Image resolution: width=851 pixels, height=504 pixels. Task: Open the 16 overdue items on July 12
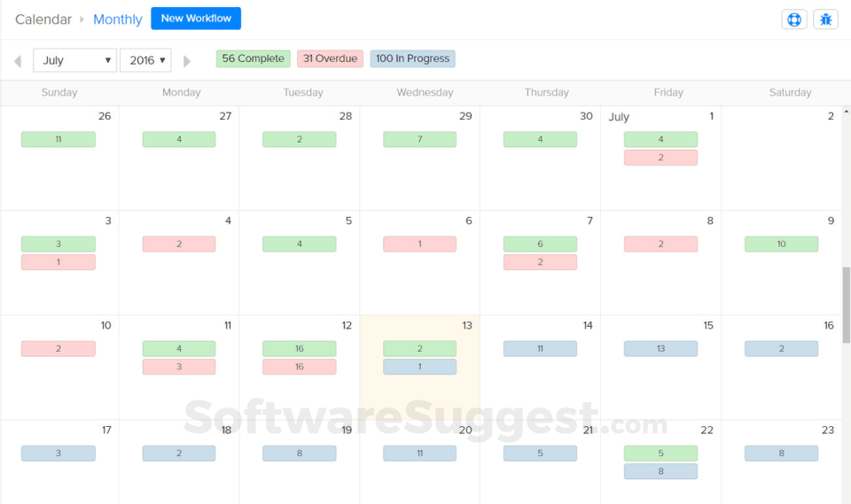(300, 367)
